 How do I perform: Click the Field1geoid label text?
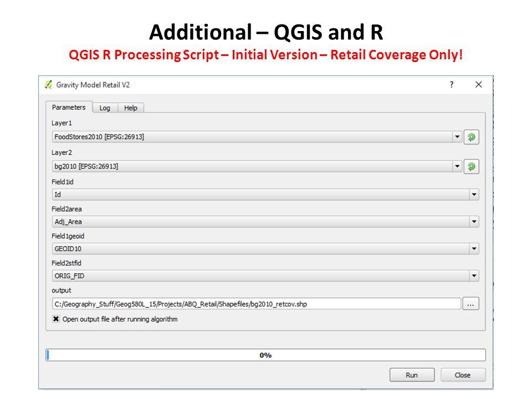pos(68,236)
